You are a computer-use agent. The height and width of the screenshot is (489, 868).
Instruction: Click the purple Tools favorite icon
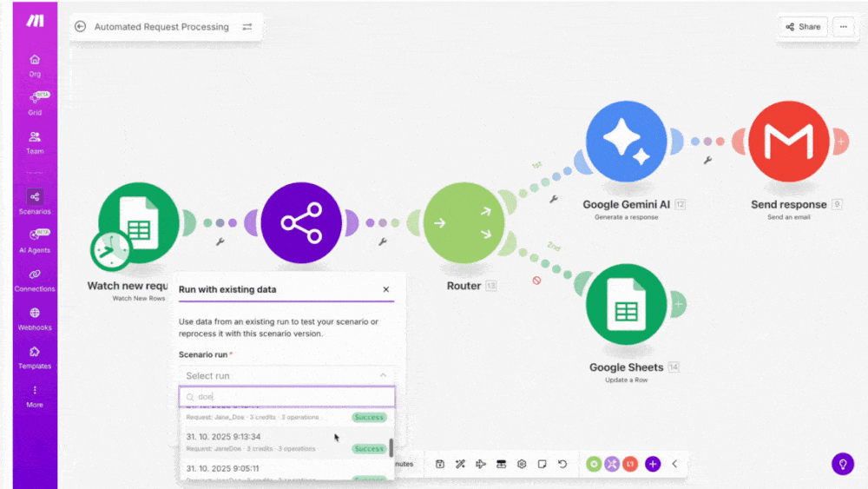[x=612, y=464]
